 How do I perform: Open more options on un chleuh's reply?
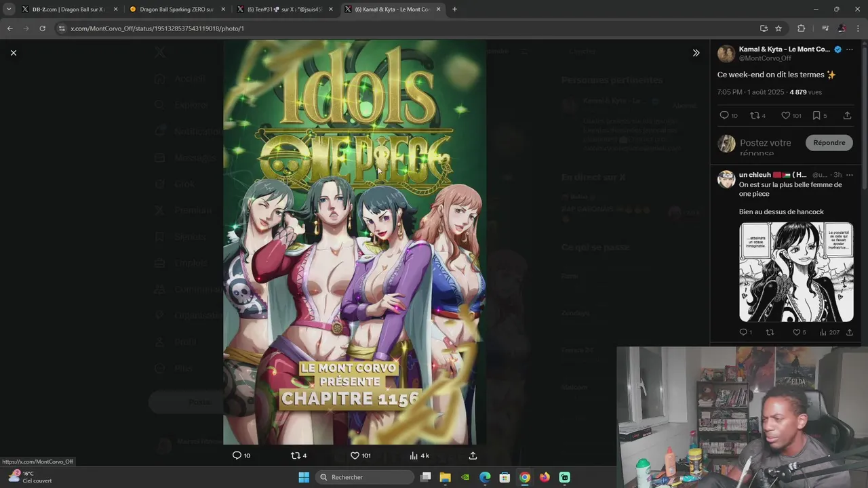click(x=849, y=175)
